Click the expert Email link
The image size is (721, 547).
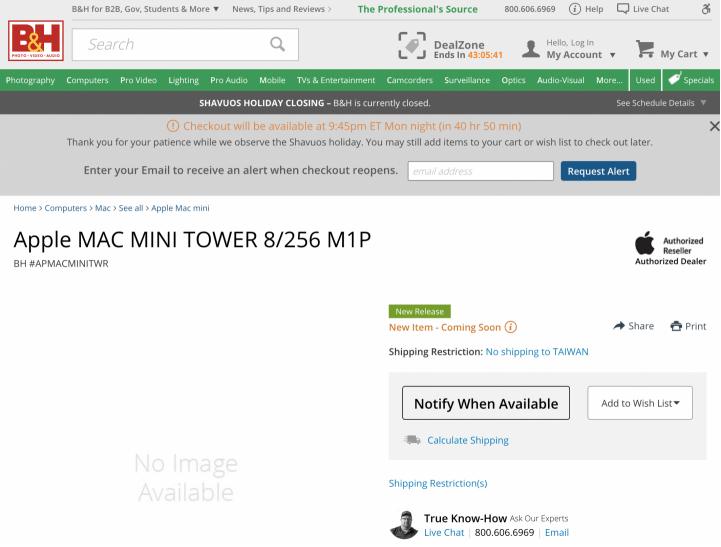pyautogui.click(x=557, y=532)
